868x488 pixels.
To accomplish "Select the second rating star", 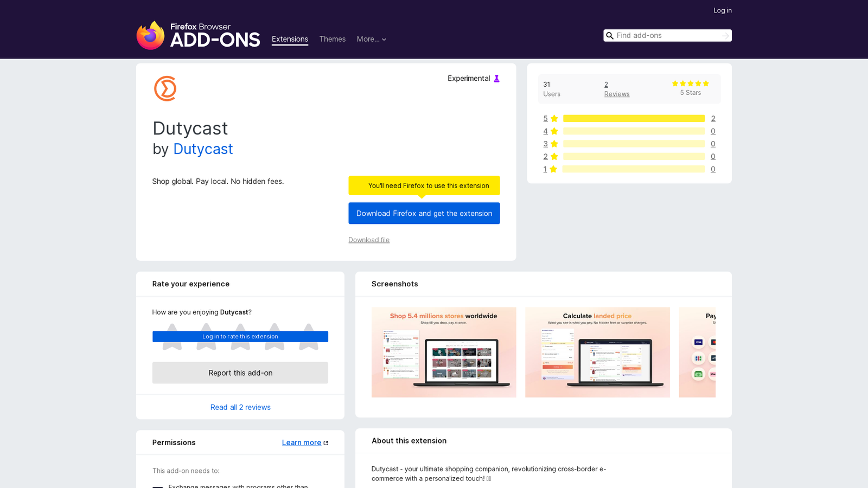I will (x=206, y=337).
